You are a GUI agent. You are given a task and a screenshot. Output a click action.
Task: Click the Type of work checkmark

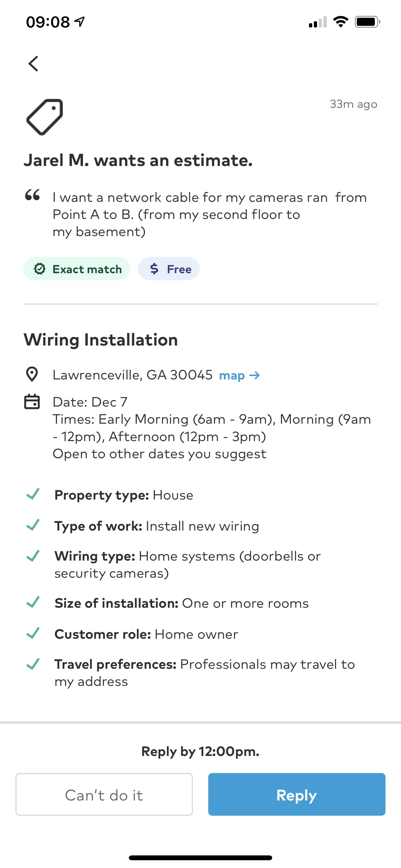(x=33, y=525)
